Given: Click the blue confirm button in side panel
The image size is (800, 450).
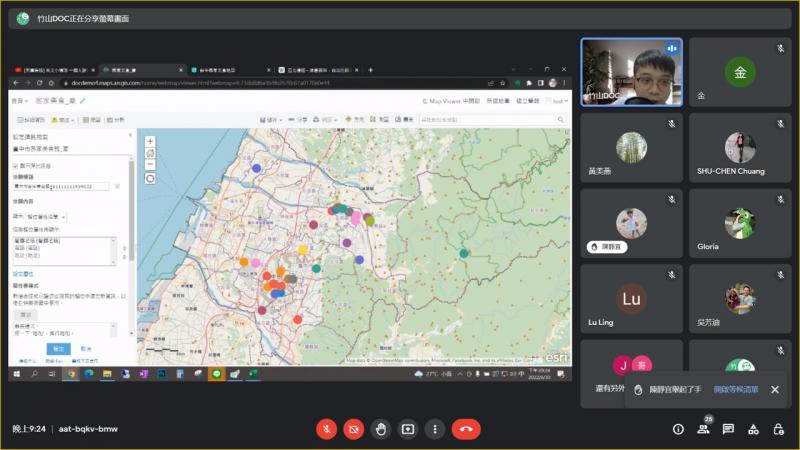Looking at the screenshot, I should click(x=59, y=348).
